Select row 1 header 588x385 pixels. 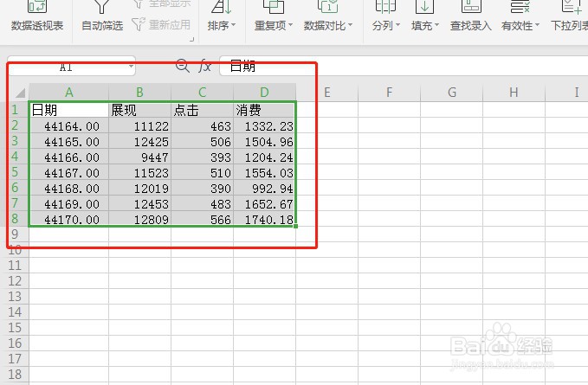click(15, 110)
